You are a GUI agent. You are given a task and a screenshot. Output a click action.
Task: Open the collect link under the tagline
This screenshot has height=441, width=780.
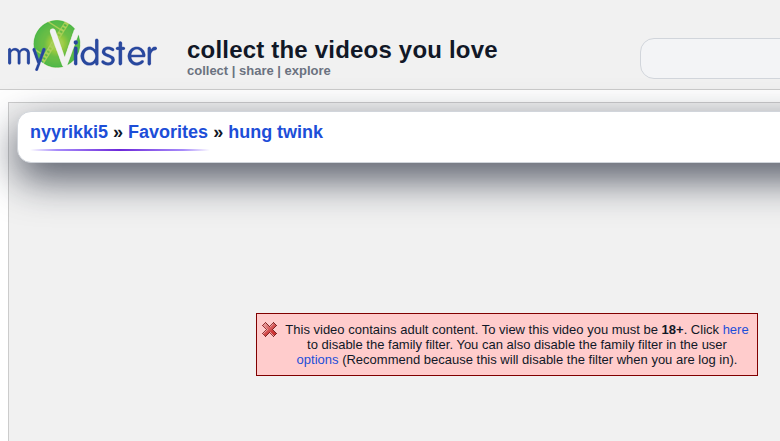tap(207, 71)
